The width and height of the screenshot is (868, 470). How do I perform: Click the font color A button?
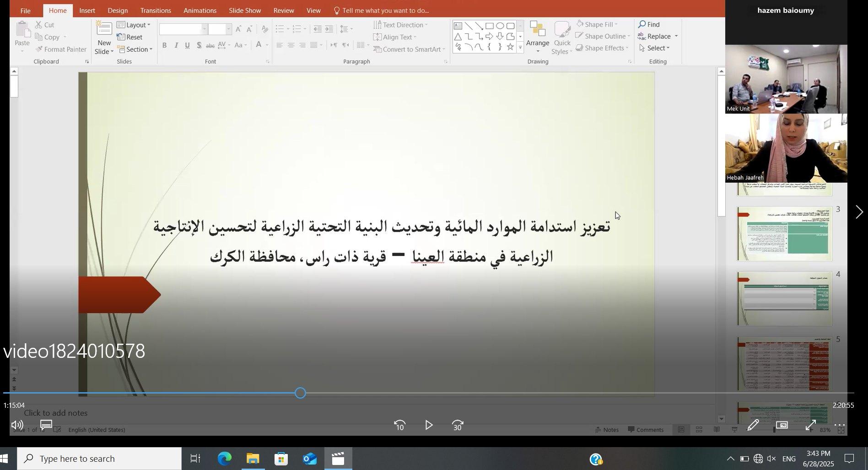(x=259, y=45)
